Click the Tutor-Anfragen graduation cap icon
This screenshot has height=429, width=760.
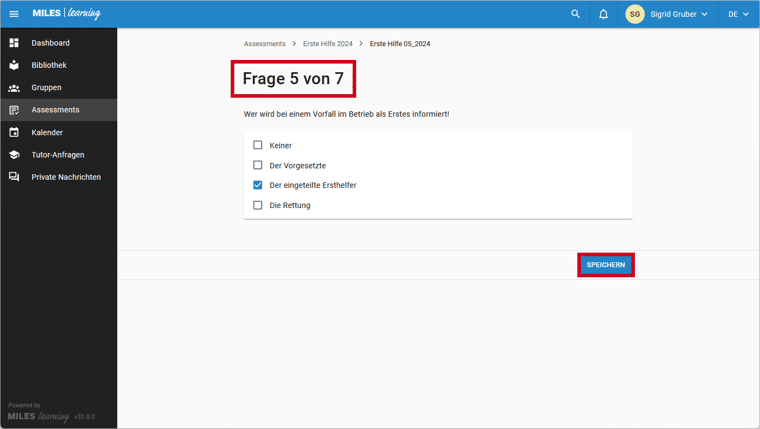pos(14,155)
